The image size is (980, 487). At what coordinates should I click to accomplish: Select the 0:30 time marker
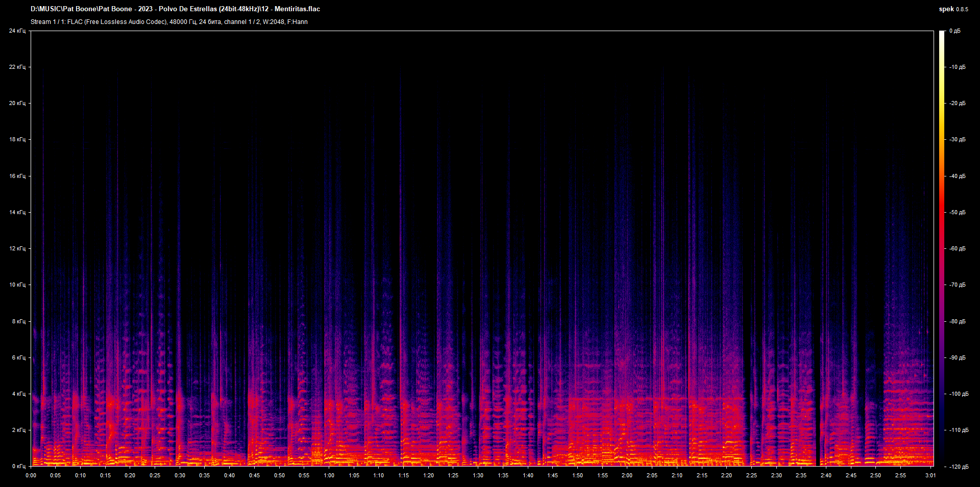click(x=180, y=475)
